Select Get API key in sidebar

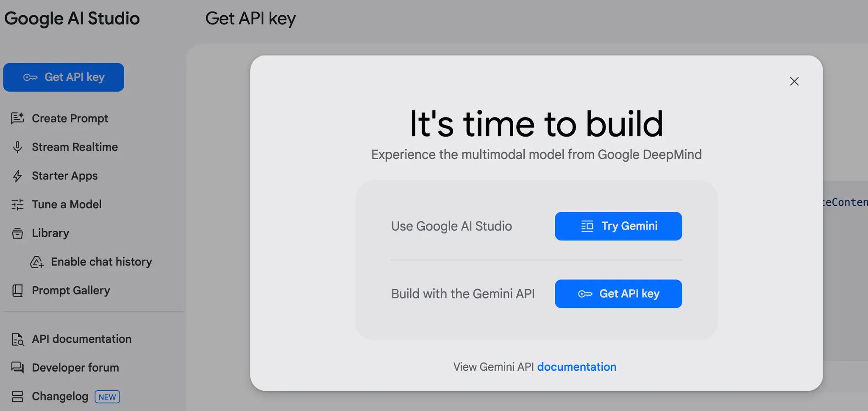(64, 77)
